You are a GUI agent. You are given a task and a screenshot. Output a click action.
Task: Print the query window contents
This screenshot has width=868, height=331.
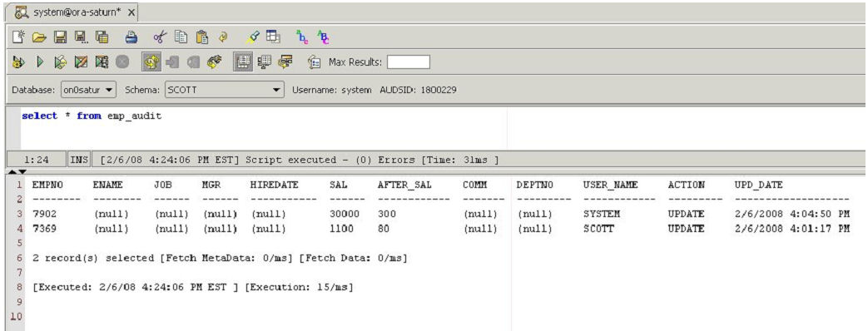click(x=131, y=37)
